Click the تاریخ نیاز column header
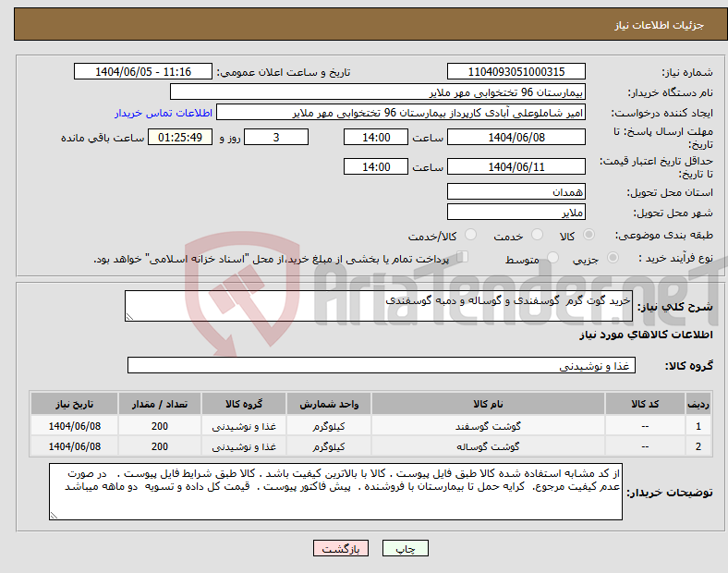 coord(74,404)
